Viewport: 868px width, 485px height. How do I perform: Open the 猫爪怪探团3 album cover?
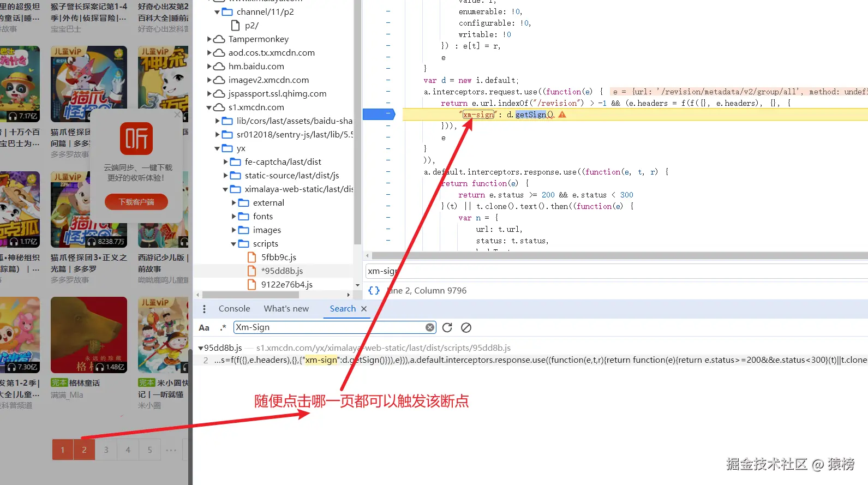89,209
